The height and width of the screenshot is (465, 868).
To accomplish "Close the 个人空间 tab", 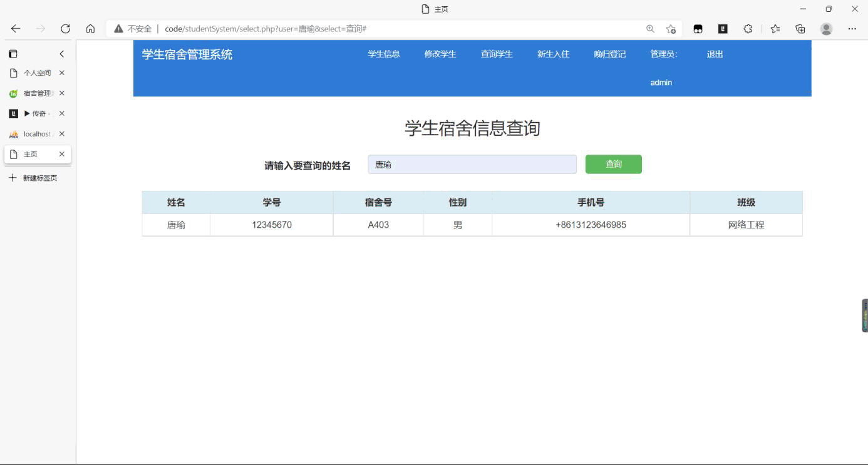I will coord(61,73).
